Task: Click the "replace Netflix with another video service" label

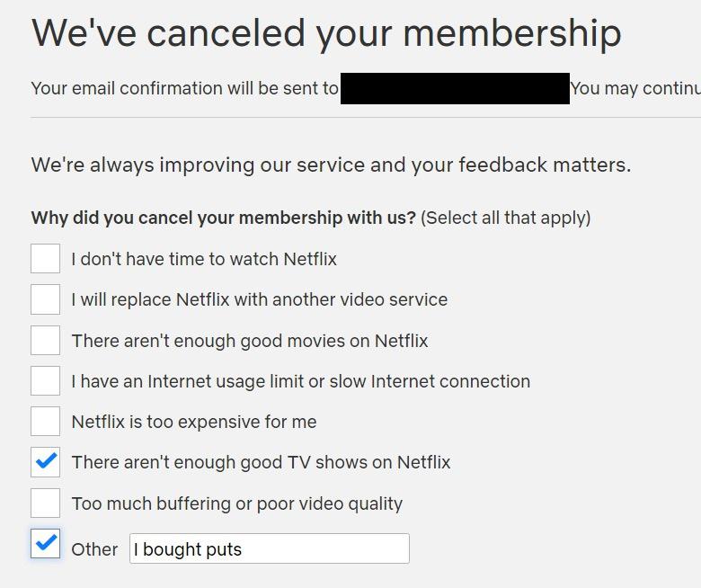Action: (259, 299)
